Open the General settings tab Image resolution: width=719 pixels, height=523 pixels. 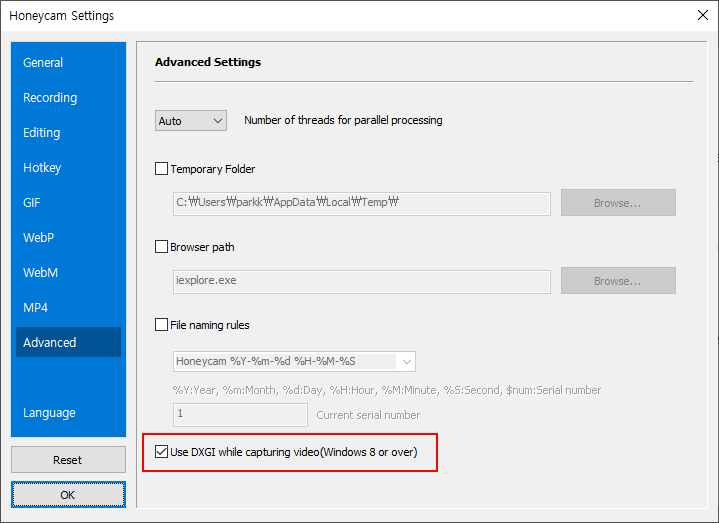[43, 63]
